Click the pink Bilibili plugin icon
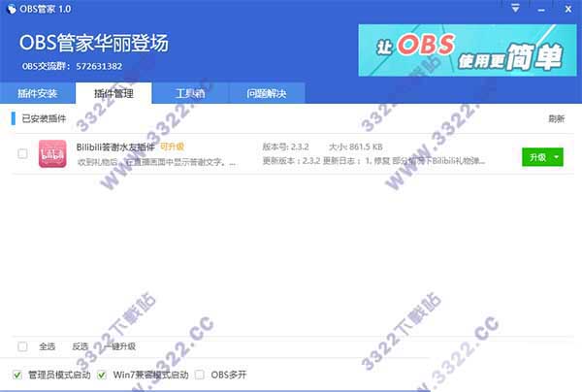The height and width of the screenshot is (392, 582). tap(52, 153)
